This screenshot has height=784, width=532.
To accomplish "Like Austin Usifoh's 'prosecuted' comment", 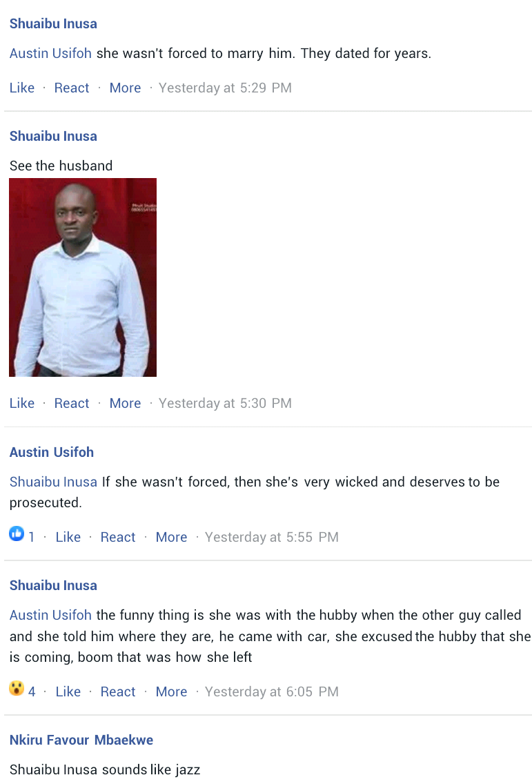I will [68, 537].
